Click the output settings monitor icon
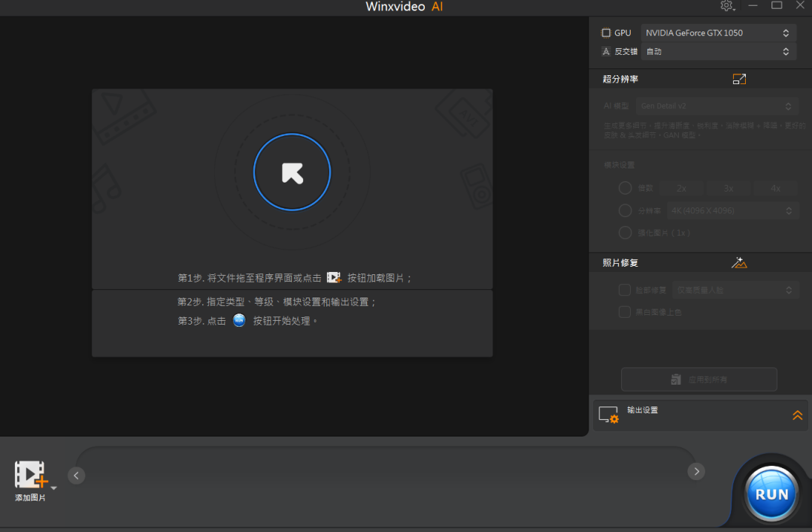 [608, 415]
